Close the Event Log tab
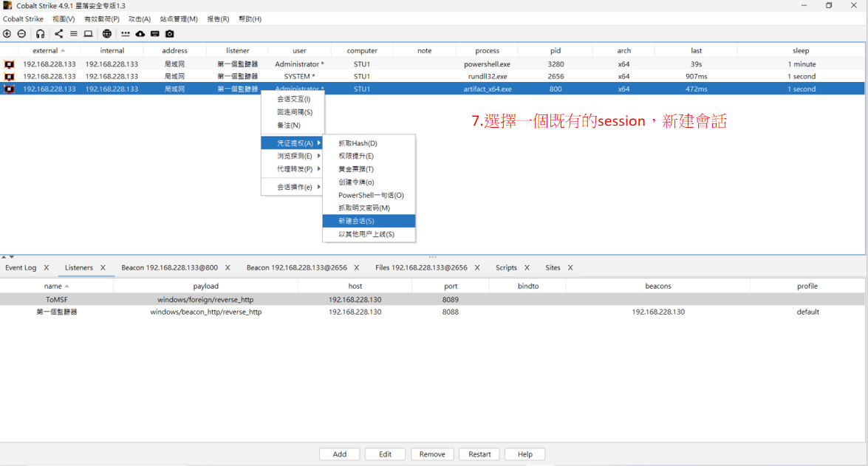Image resolution: width=868 pixels, height=466 pixels. 47,268
